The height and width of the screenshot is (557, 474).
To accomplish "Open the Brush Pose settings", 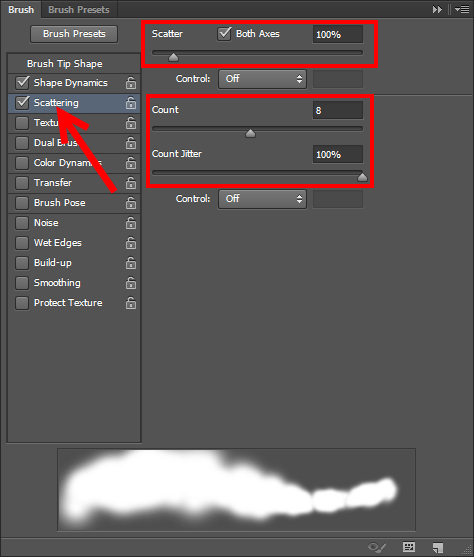I will coord(59,203).
